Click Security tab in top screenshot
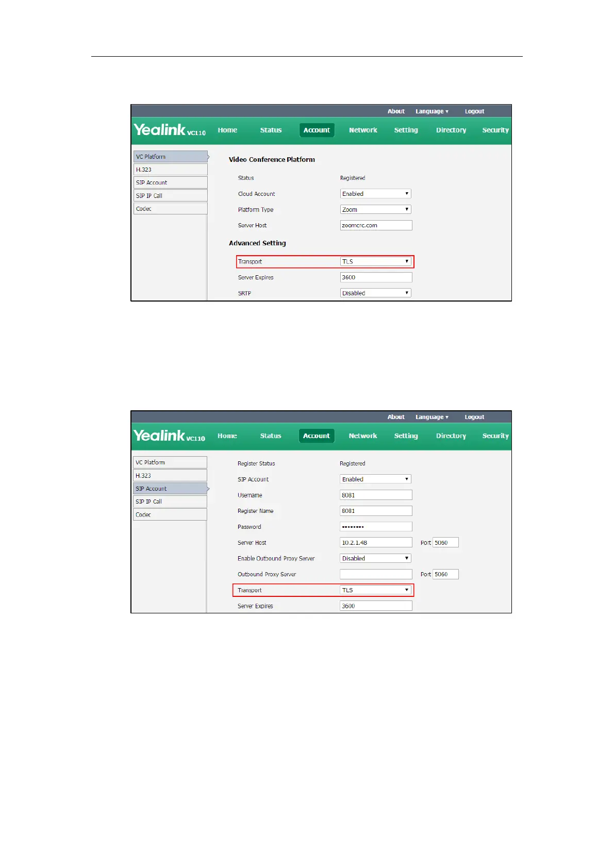Image resolution: width=614 pixels, height=868 pixels. click(495, 130)
